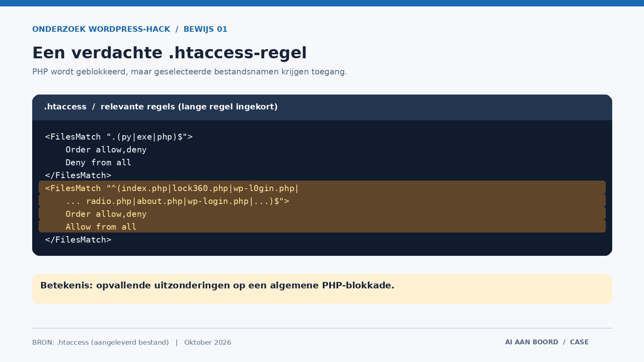Select the note "Betekenis: opvallende uitzonderingen..."

[217, 286]
